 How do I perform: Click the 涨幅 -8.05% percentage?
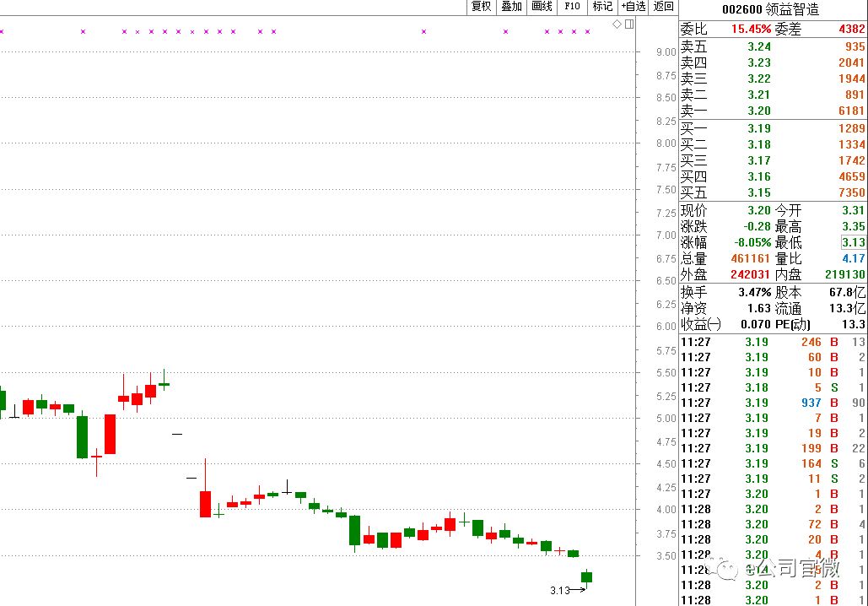tap(752, 242)
